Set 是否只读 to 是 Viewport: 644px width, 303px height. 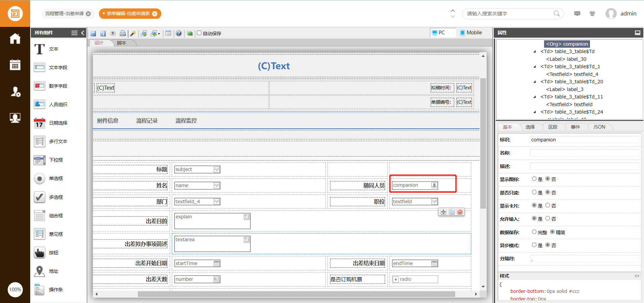pyautogui.click(x=534, y=192)
